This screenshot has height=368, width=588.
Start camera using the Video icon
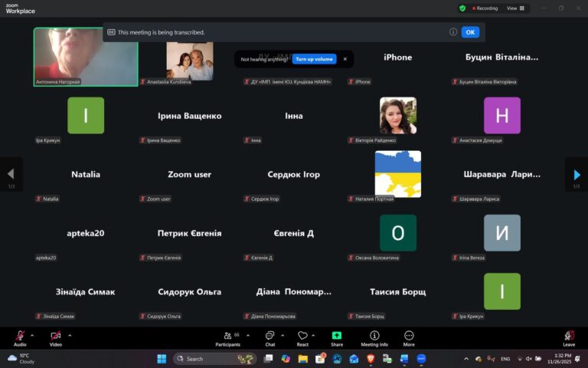click(55, 337)
